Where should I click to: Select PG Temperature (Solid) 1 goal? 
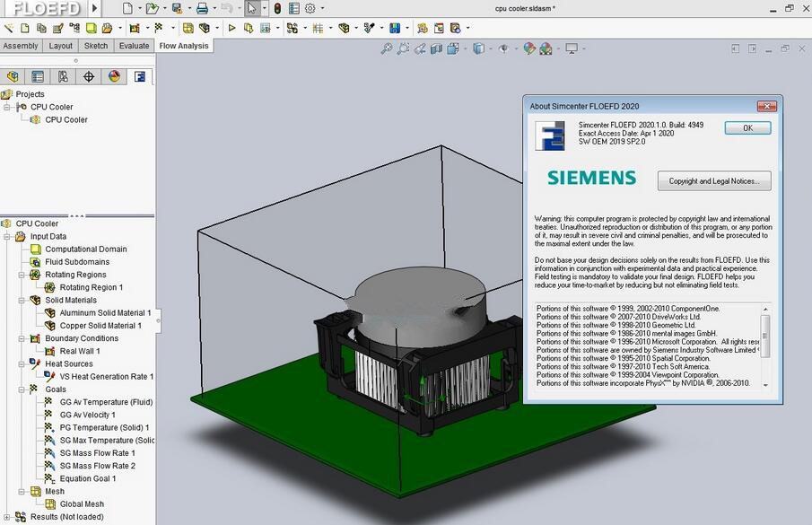click(x=105, y=428)
